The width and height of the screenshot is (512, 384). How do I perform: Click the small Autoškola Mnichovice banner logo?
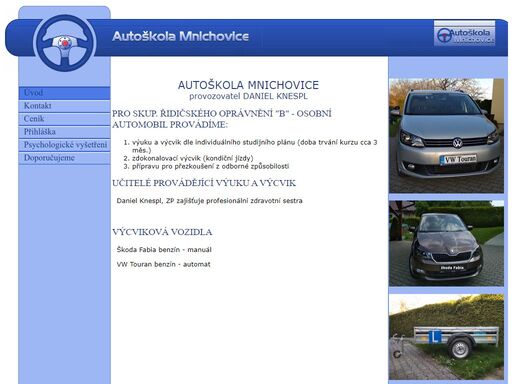coord(464,33)
